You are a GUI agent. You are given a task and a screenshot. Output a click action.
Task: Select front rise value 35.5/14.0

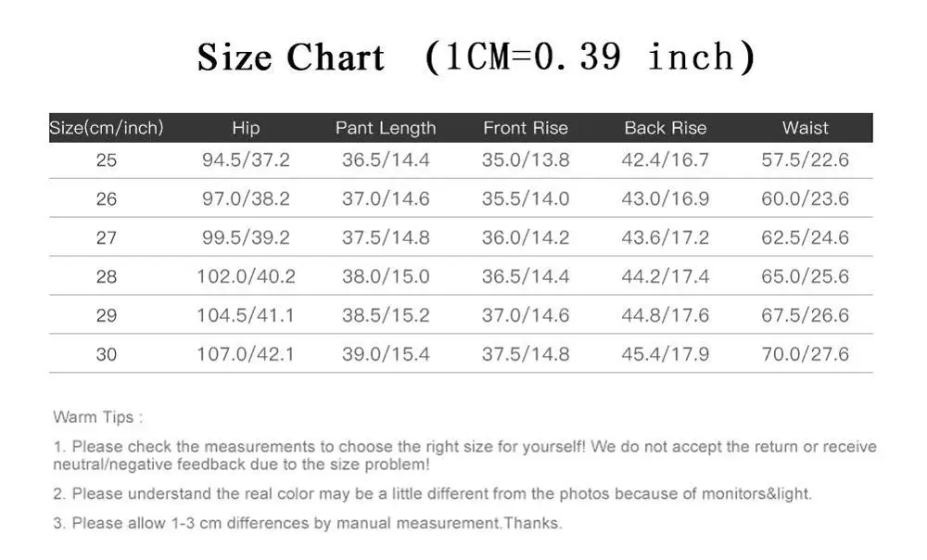coord(525,199)
